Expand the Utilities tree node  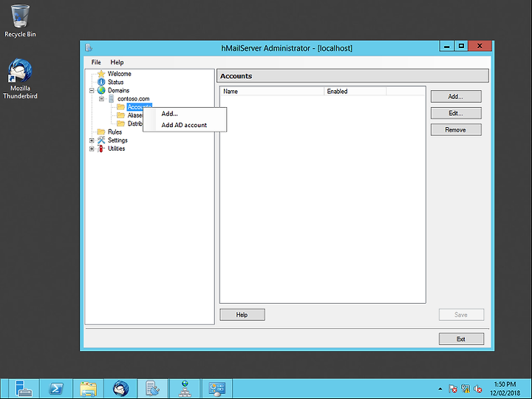coord(92,149)
